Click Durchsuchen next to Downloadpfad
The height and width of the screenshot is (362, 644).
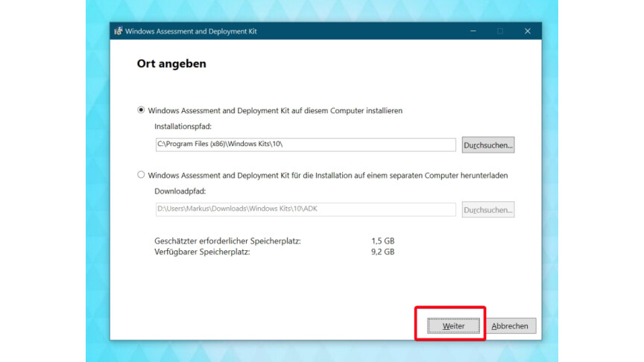click(488, 210)
